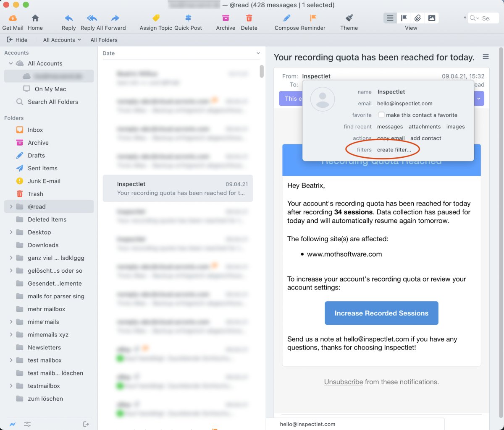The image size is (504, 430).
Task: Go to Home in the toolbar
Action: tap(35, 18)
